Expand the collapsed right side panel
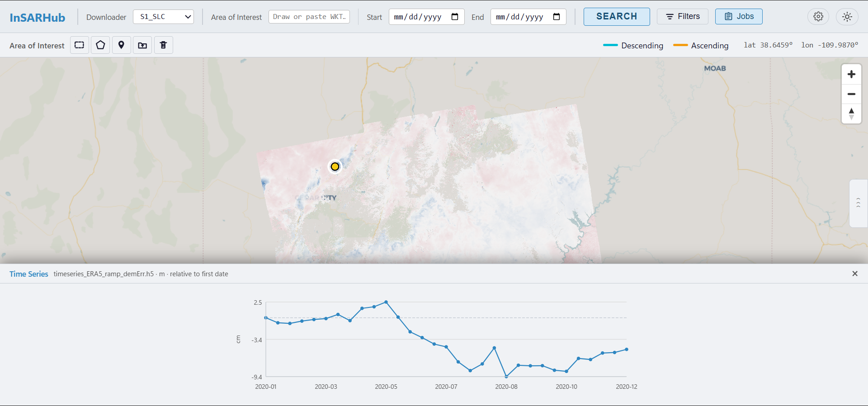Viewport: 868px width, 406px height. click(x=858, y=203)
